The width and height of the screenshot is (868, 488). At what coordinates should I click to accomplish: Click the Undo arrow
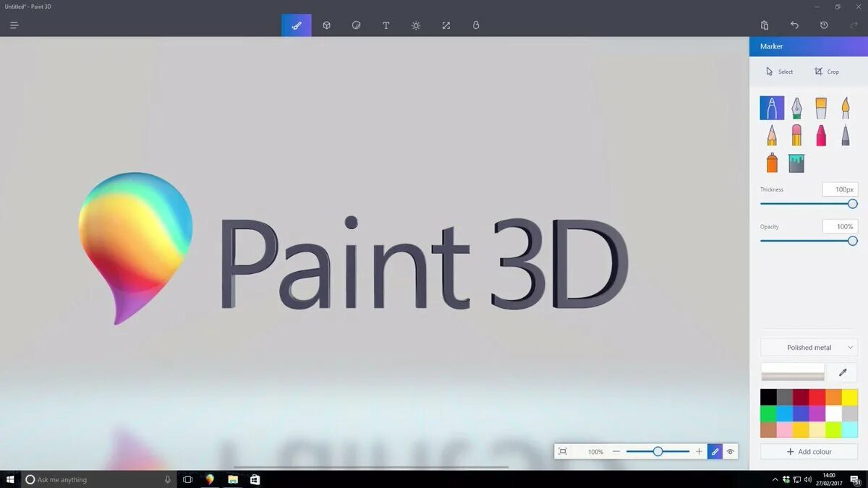point(794,25)
